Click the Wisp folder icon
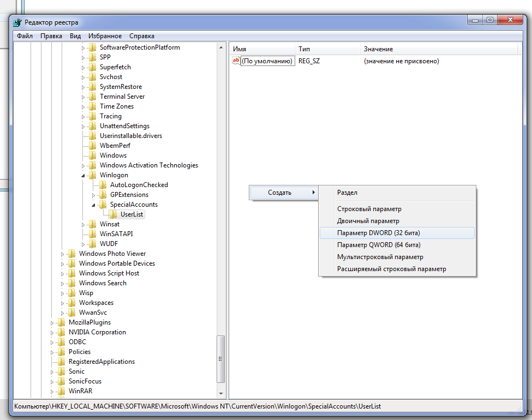This screenshot has width=532, height=420. point(72,293)
